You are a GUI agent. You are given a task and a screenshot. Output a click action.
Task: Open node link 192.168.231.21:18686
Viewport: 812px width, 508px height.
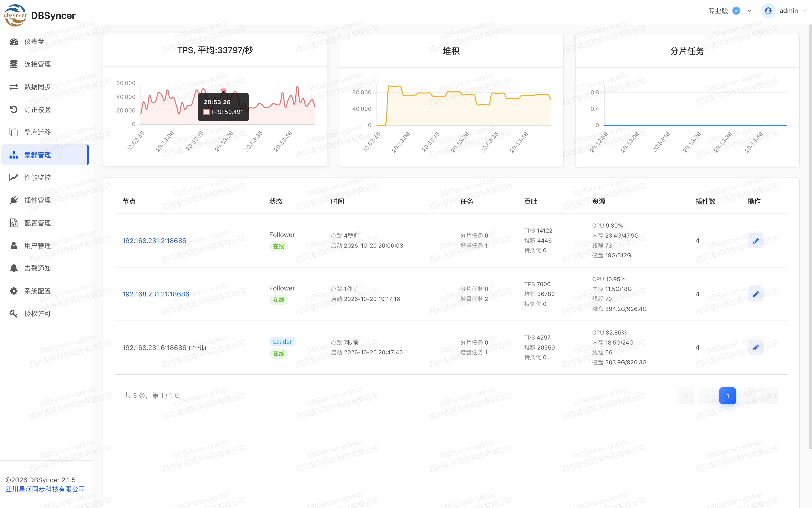[156, 294]
